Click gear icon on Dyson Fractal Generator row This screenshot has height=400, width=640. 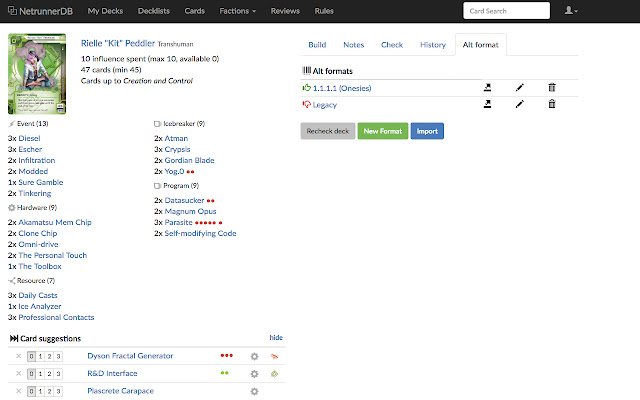254,356
